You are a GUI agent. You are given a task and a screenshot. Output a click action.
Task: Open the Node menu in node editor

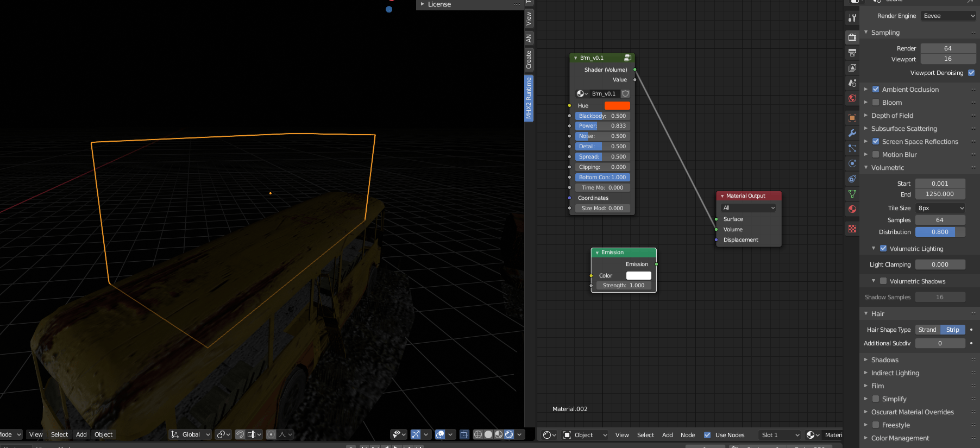[x=688, y=435]
